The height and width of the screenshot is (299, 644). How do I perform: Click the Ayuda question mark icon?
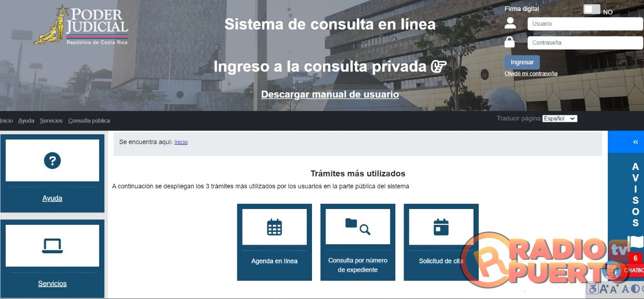click(x=52, y=161)
